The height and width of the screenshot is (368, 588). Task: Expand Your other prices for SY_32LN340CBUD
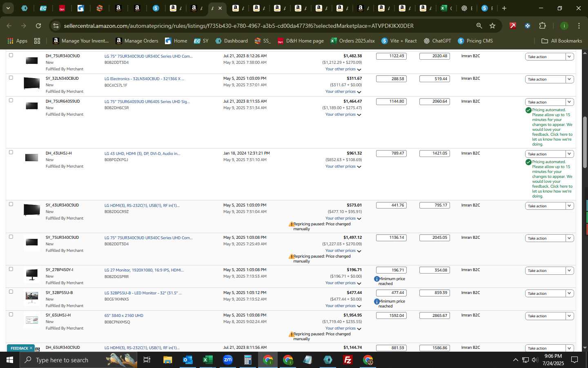pos(343,92)
